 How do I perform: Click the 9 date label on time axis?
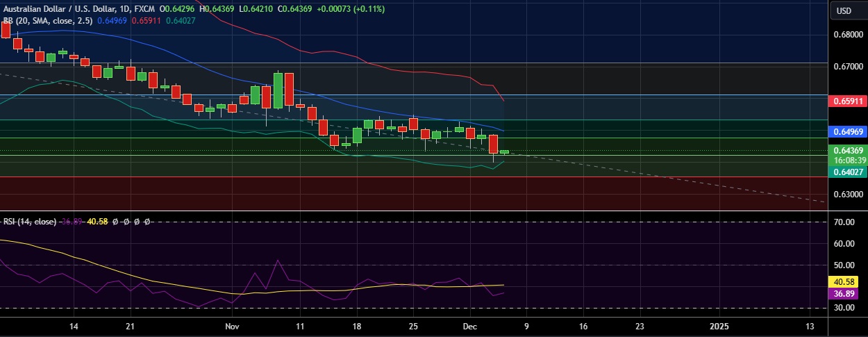[x=526, y=326]
